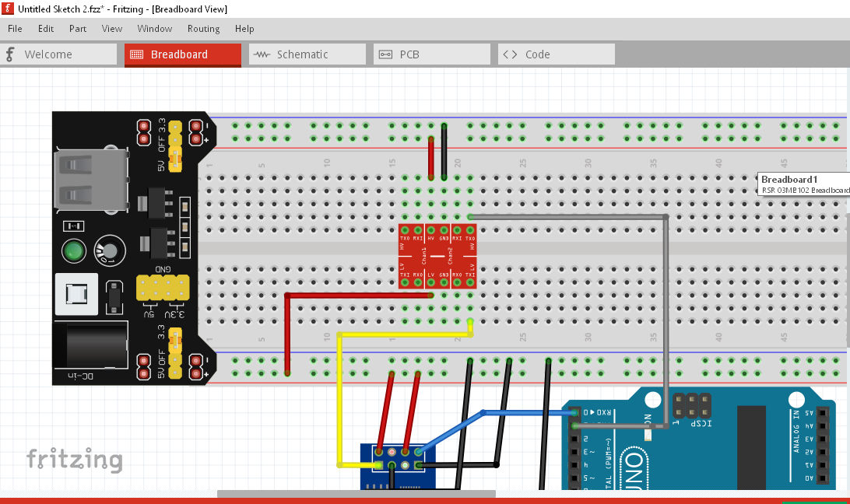Open the Edit menu
The height and width of the screenshot is (504, 850).
point(45,29)
